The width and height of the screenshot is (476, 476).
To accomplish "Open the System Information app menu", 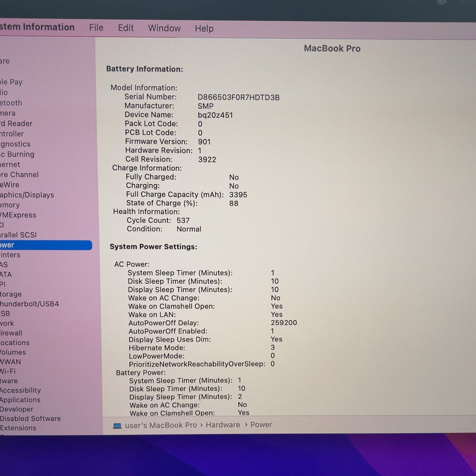I will point(37,27).
